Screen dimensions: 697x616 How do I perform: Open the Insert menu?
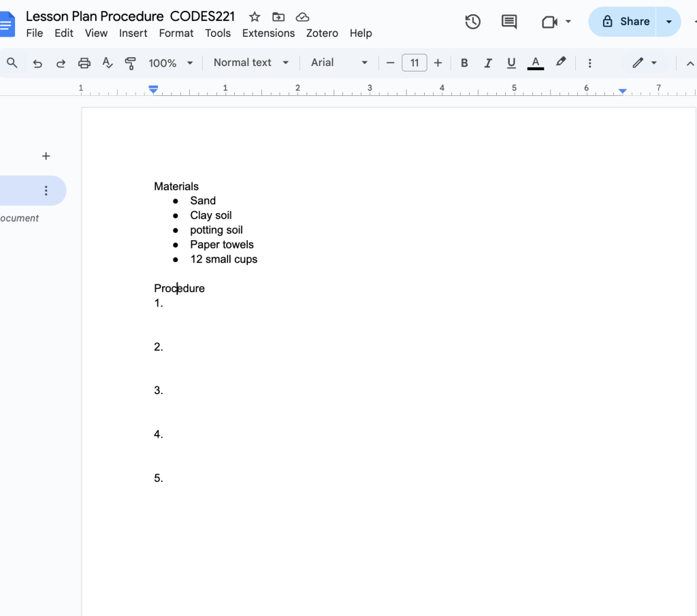coord(133,33)
